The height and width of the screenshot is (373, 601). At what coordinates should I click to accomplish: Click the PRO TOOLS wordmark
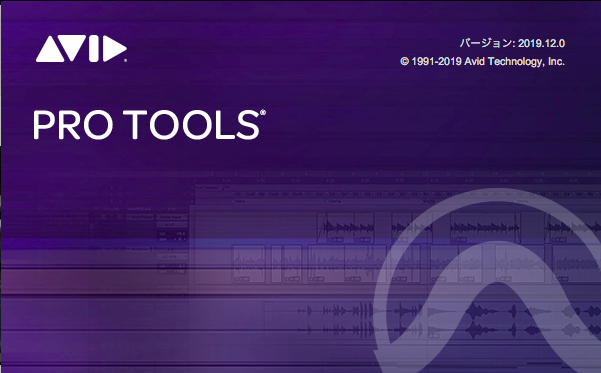[149, 125]
